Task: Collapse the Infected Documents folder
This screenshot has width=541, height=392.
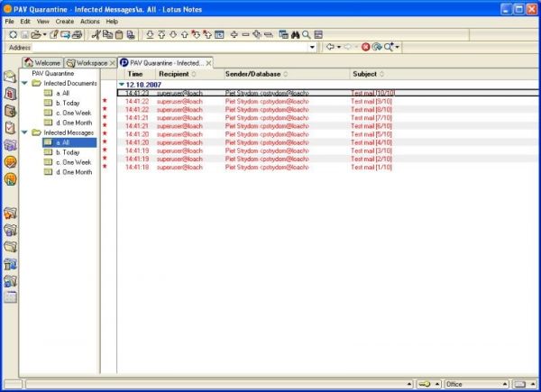Action: (x=25, y=83)
